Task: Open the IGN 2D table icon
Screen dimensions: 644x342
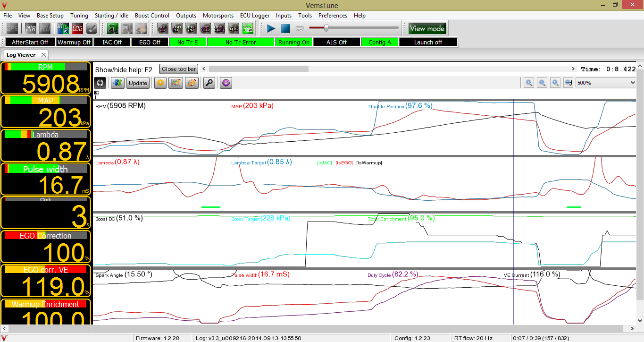Action: pos(177,28)
